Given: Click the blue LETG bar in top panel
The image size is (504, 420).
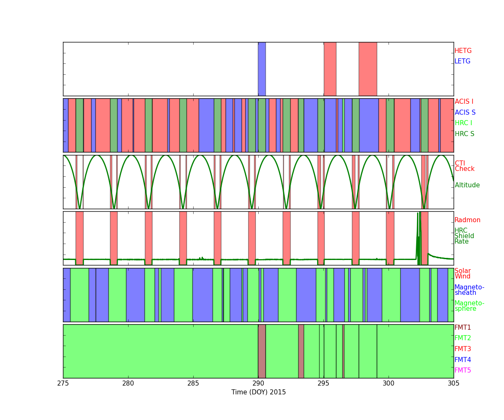Looking at the screenshot, I should [x=262, y=69].
